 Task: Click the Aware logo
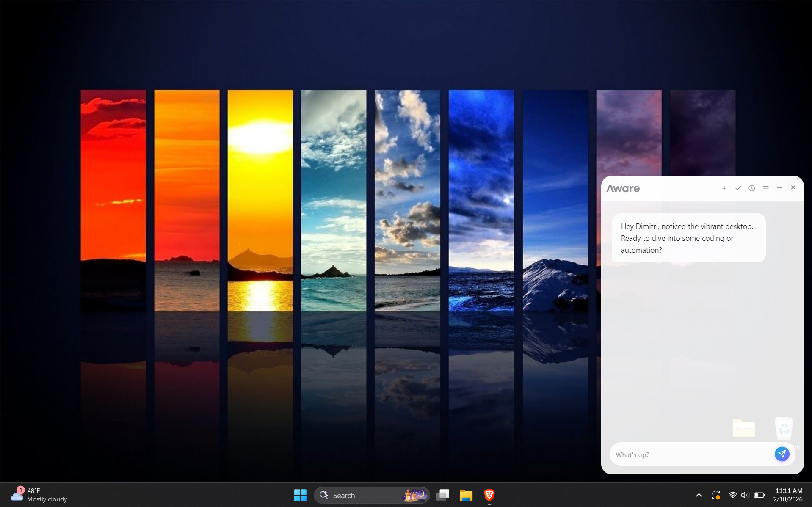coord(623,189)
